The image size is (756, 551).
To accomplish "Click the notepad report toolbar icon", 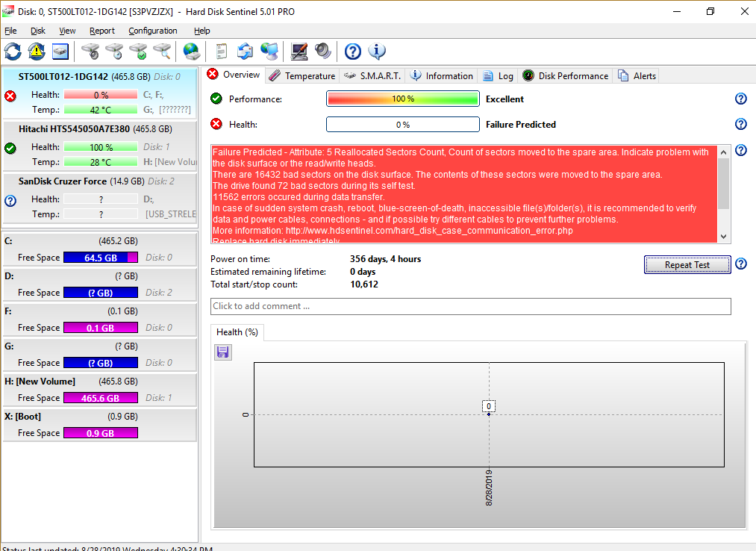I will pos(222,52).
